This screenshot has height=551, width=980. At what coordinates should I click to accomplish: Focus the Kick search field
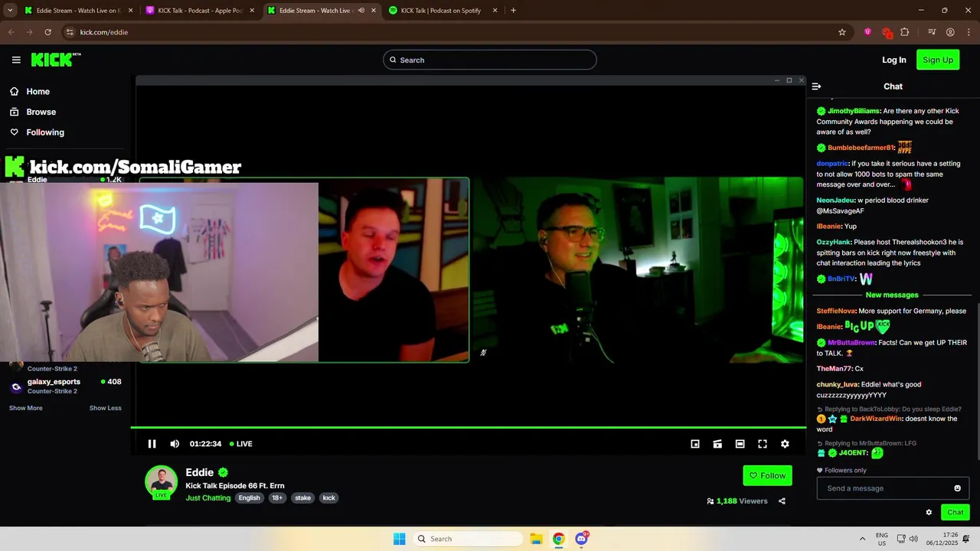pyautogui.click(x=490, y=60)
